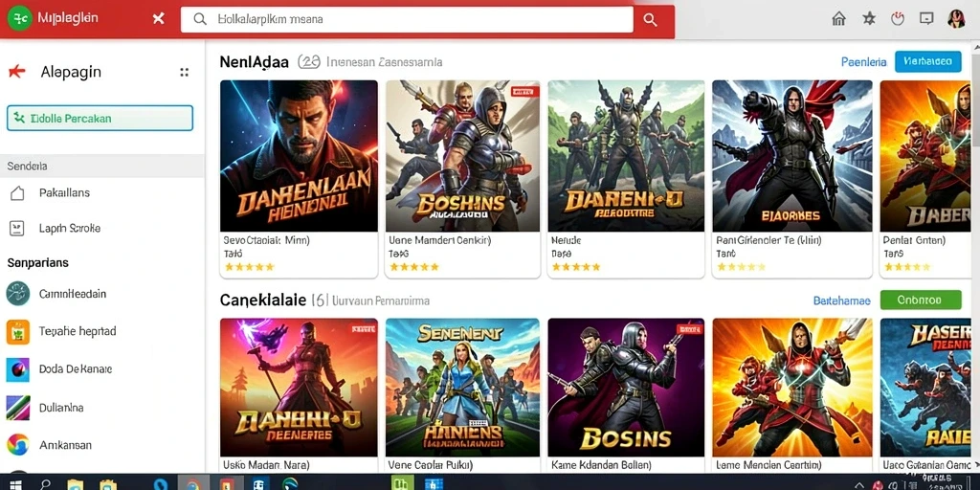Click the striped icon beside Dulianina
The width and height of the screenshot is (980, 490).
(x=18, y=408)
